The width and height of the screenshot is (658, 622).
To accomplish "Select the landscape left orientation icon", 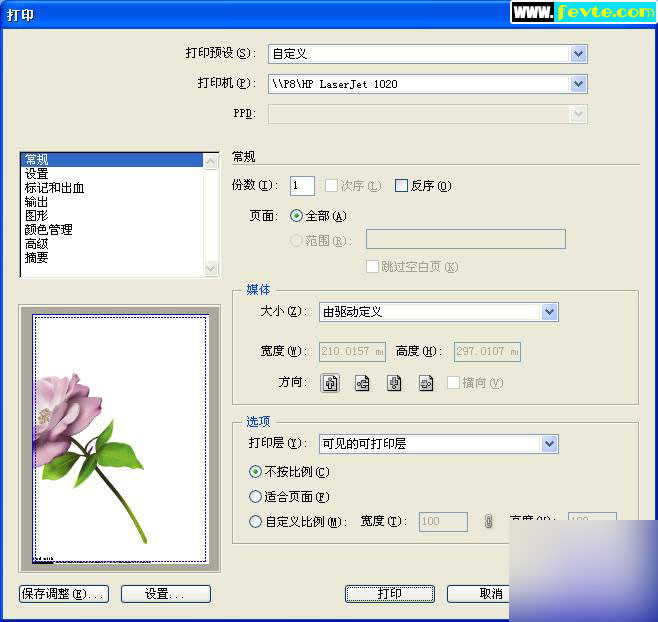I will pyautogui.click(x=363, y=382).
